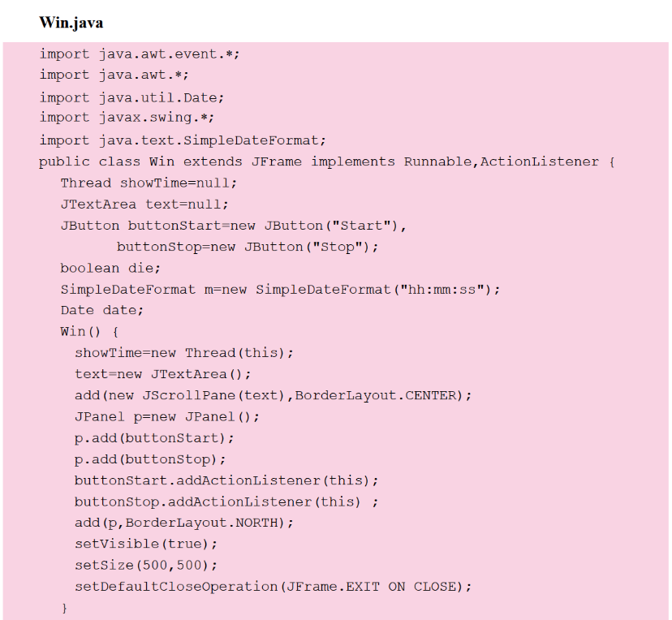Click the Date date declaration line
This screenshot has height=620, width=672.
[x=101, y=310]
